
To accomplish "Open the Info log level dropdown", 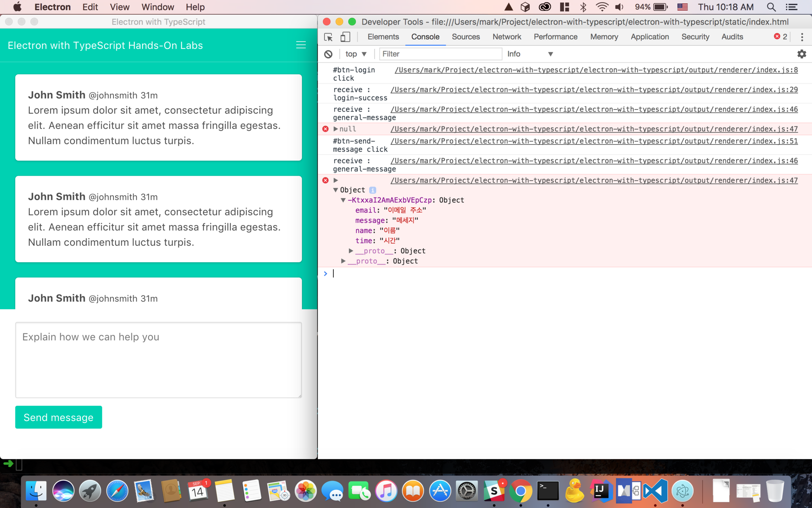I will coord(530,54).
